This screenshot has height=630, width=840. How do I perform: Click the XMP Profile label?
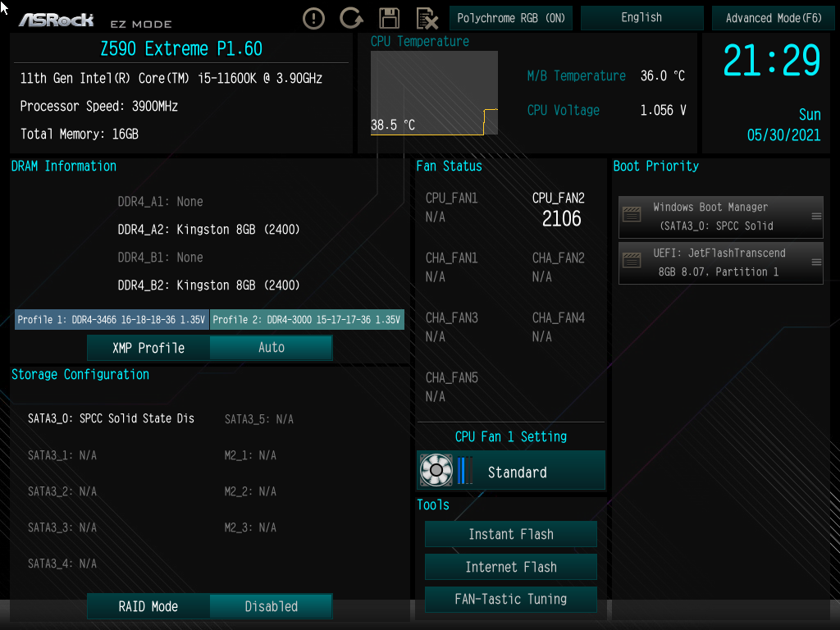point(148,348)
